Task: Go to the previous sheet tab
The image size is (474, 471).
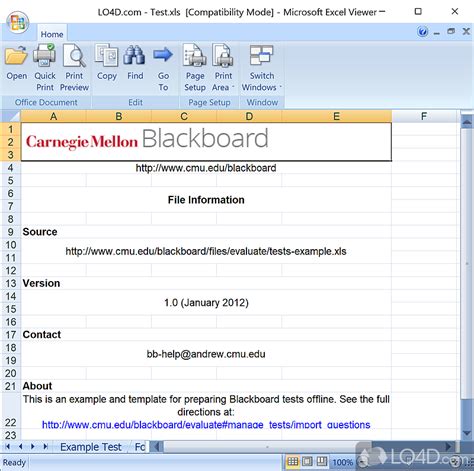Action: 20,447
